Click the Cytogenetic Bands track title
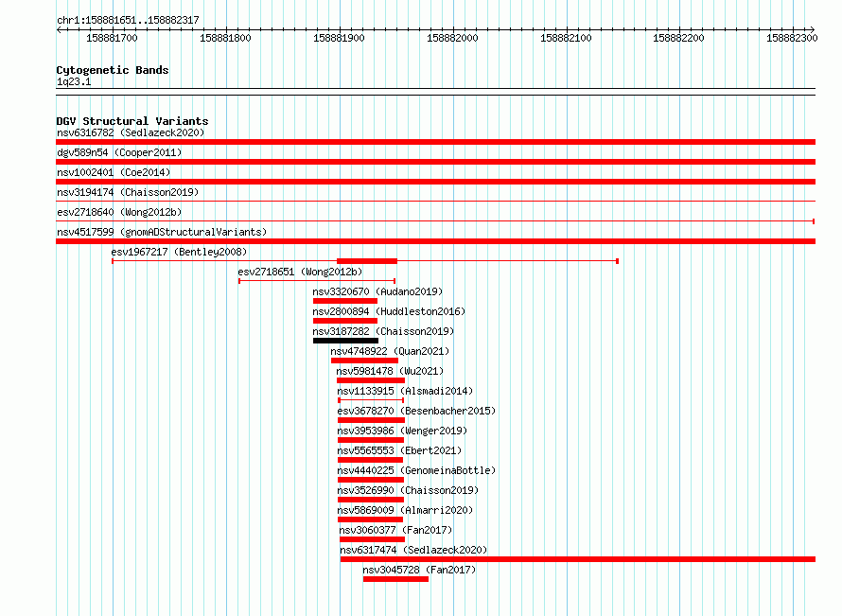Screen dimensions: 842x616 click(x=113, y=70)
